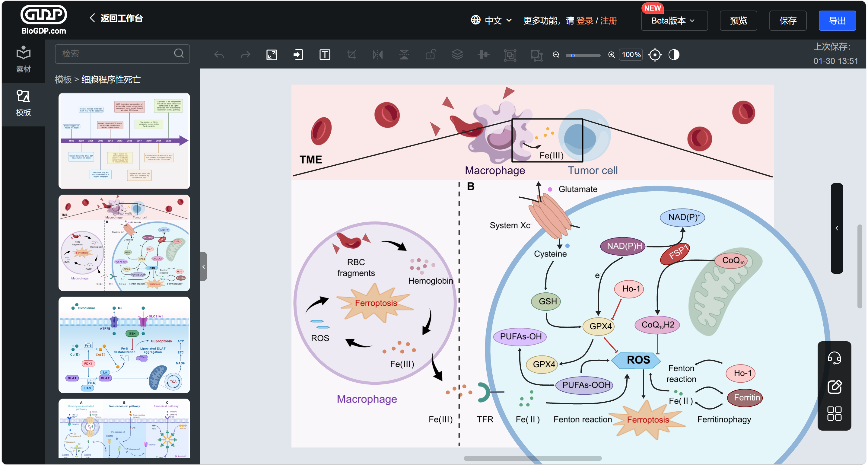Click the import arrow icon in toolbar
Screen dimensions: 868x465
(x=298, y=55)
